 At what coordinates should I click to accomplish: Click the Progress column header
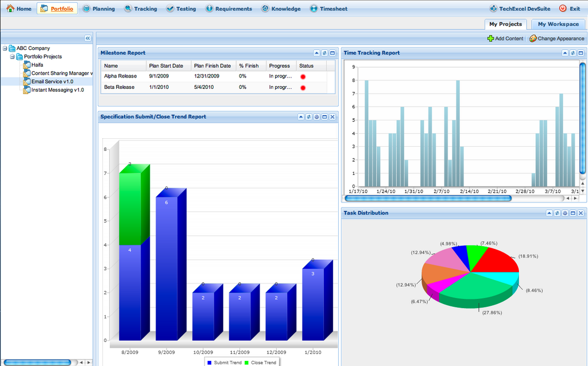coord(281,66)
